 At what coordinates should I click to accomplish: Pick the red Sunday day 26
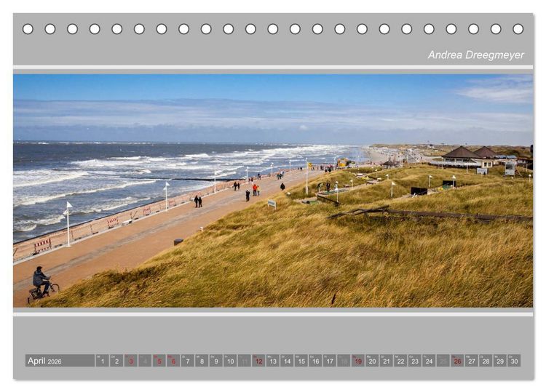point(458,361)
